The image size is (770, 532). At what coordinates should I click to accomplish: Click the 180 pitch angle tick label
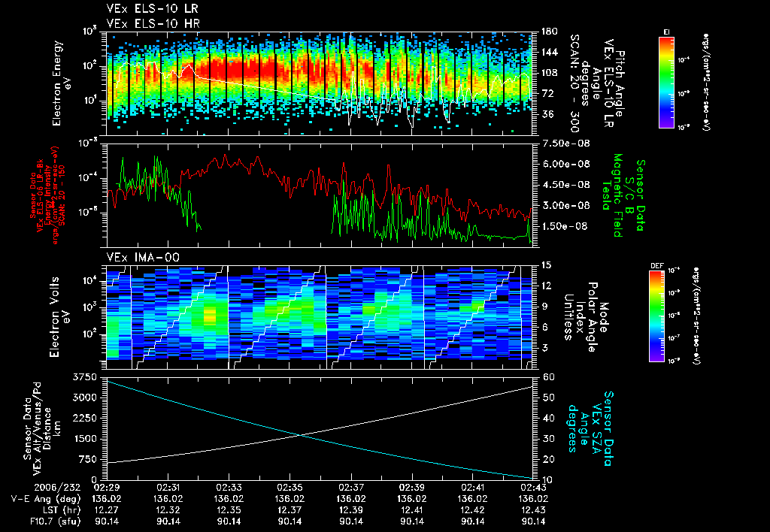[x=550, y=32]
